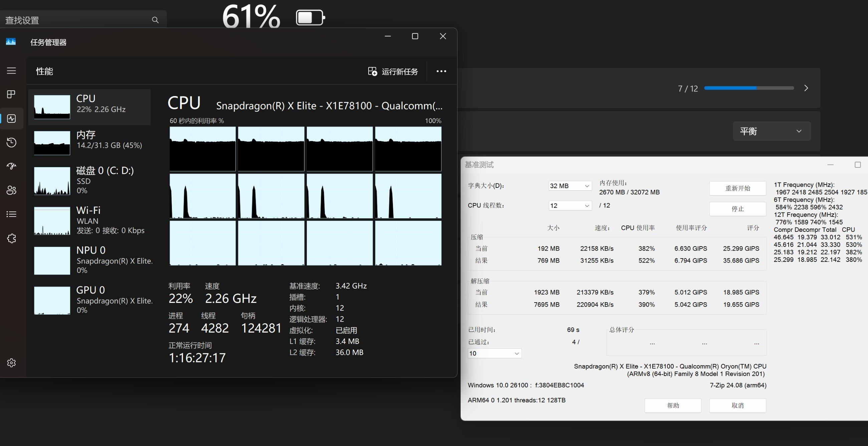
Task: Click decompression speed 213379 KB/s
Action: coord(595,292)
